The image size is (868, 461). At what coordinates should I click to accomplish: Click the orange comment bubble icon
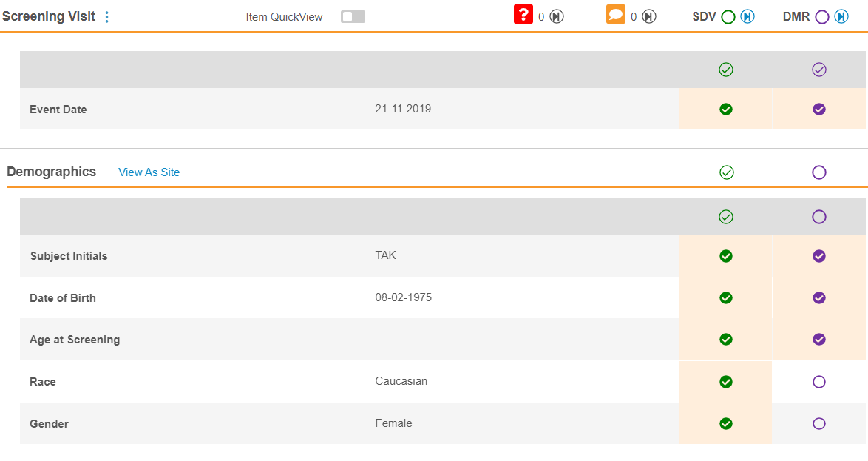point(615,14)
